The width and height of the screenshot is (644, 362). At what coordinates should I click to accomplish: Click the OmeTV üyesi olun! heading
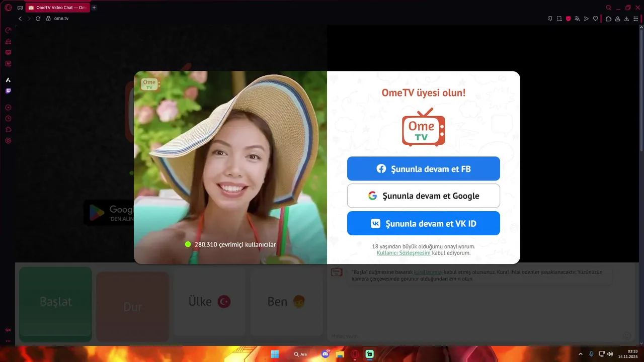pos(424,93)
